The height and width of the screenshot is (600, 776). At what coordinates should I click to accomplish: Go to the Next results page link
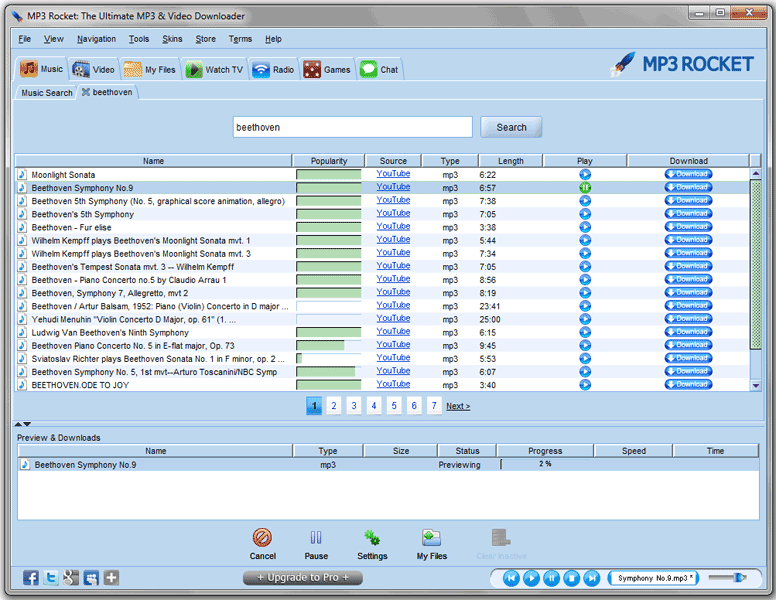[458, 406]
